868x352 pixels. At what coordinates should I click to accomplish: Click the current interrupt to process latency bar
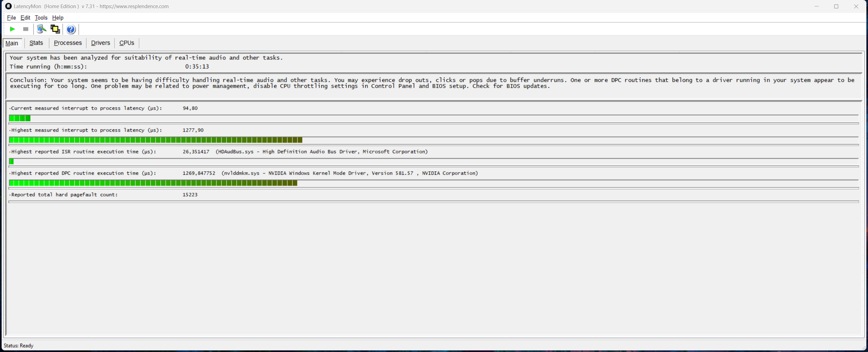[434, 118]
